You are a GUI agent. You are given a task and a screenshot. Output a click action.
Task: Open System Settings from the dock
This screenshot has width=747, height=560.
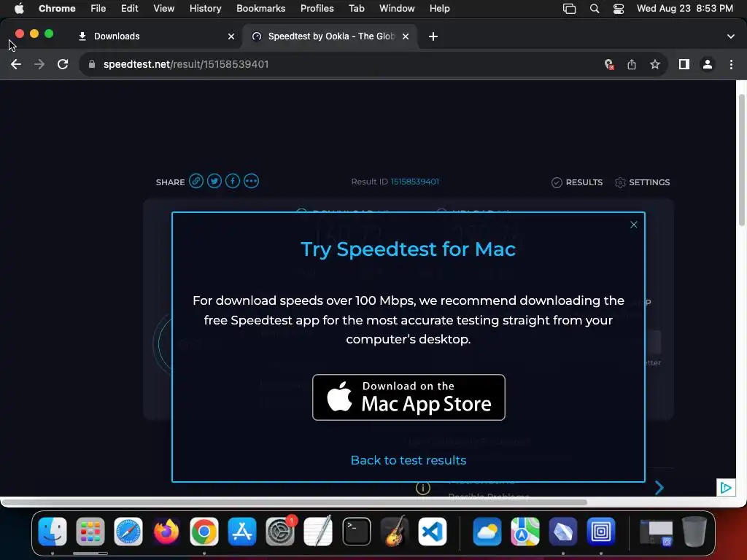coord(280,532)
